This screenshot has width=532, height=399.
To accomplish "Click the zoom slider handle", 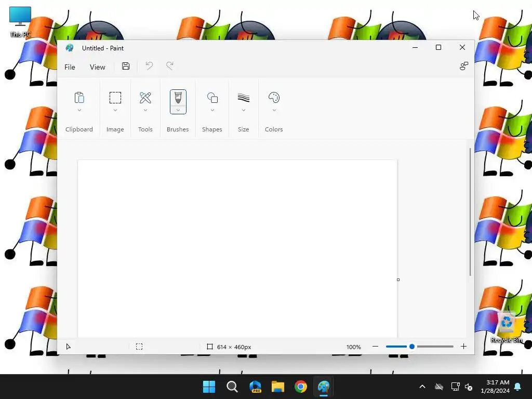I will (x=412, y=347).
